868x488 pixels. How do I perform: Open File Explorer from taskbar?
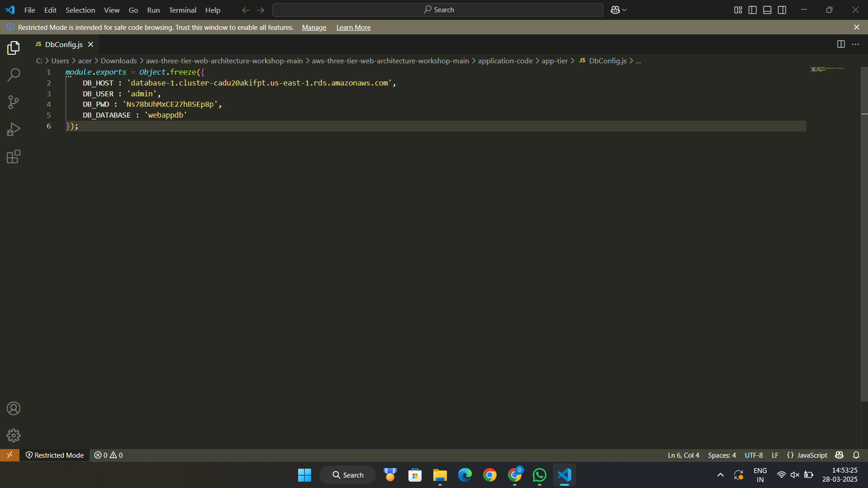pos(440,475)
